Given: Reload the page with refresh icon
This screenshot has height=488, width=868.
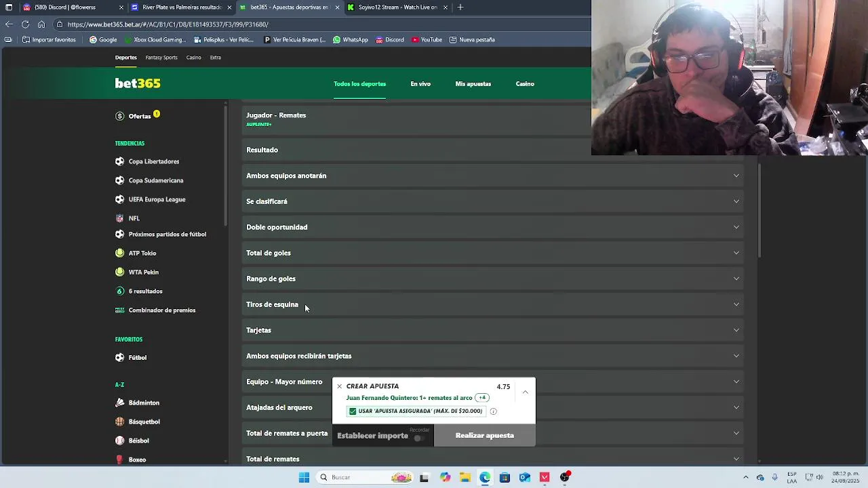Looking at the screenshot, I should (x=25, y=24).
